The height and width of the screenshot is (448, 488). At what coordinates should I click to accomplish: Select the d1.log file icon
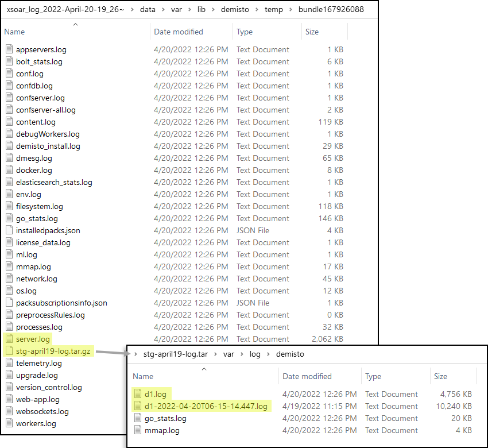click(138, 394)
